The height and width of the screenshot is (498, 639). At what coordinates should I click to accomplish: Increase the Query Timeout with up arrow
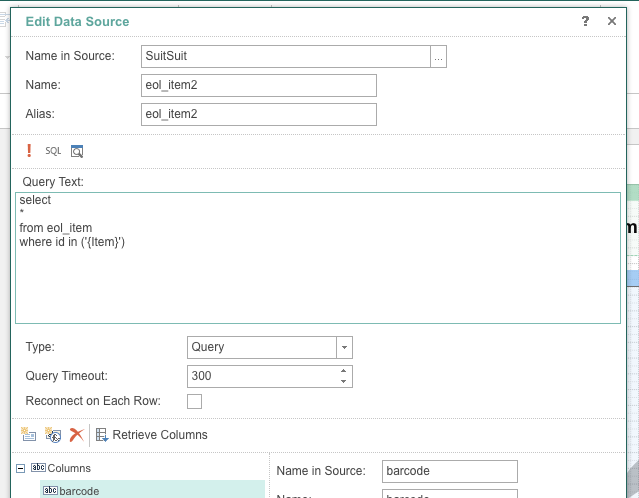coord(344,371)
